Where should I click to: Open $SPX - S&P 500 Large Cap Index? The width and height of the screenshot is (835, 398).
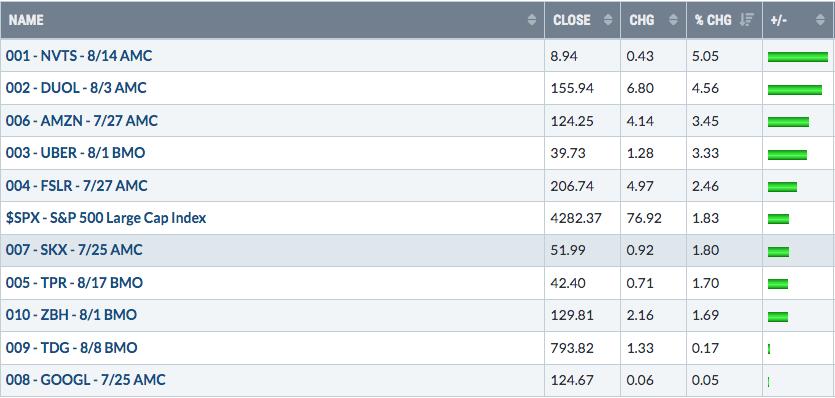[106, 218]
